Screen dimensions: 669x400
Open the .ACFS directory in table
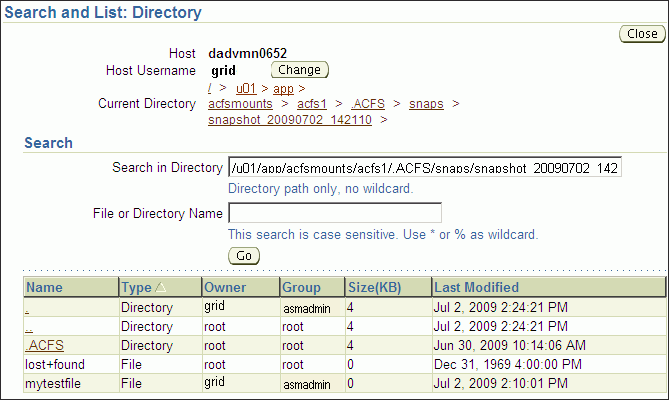pyautogui.click(x=45, y=345)
